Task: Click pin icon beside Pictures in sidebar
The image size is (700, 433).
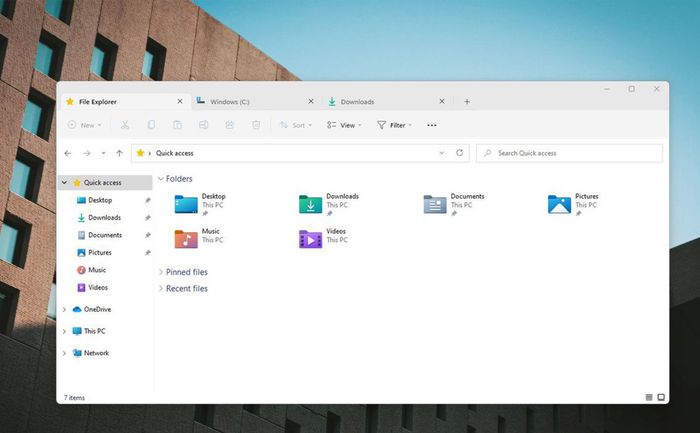Action: 148,253
